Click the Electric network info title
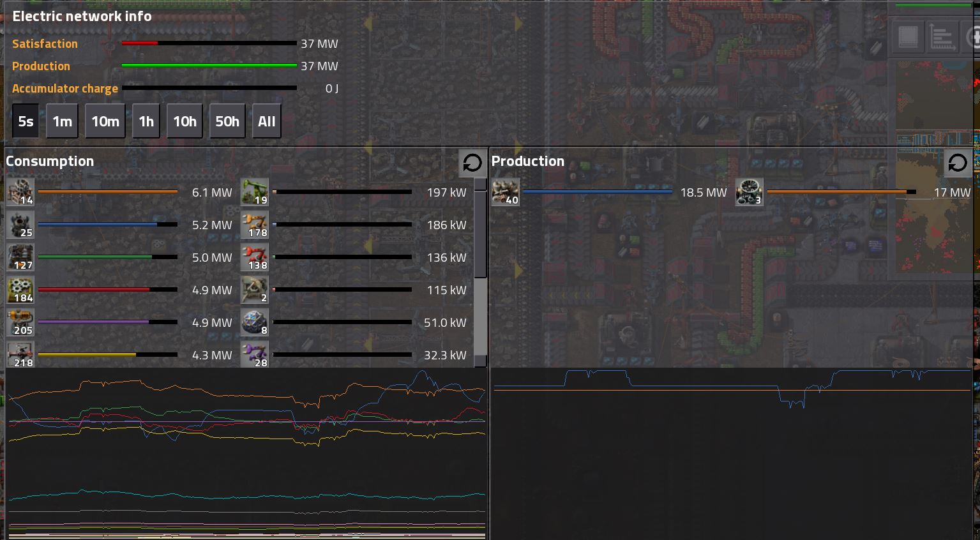The width and height of the screenshot is (980, 540). coord(82,16)
